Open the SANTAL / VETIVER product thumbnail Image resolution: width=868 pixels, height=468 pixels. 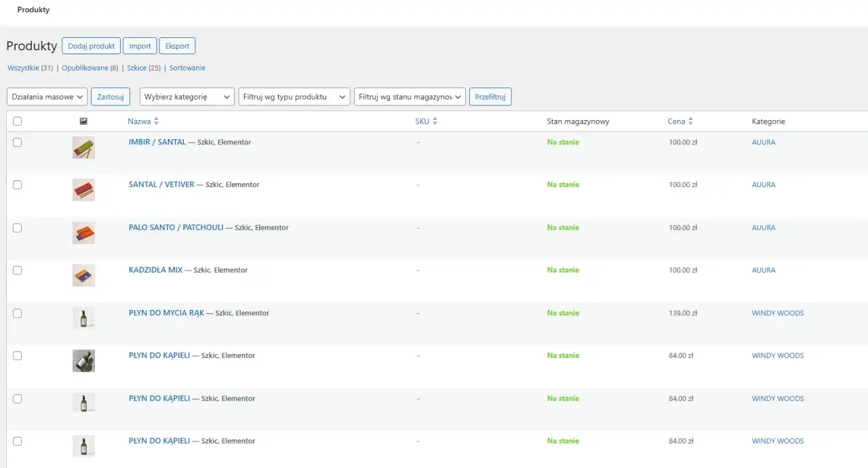tap(83, 190)
